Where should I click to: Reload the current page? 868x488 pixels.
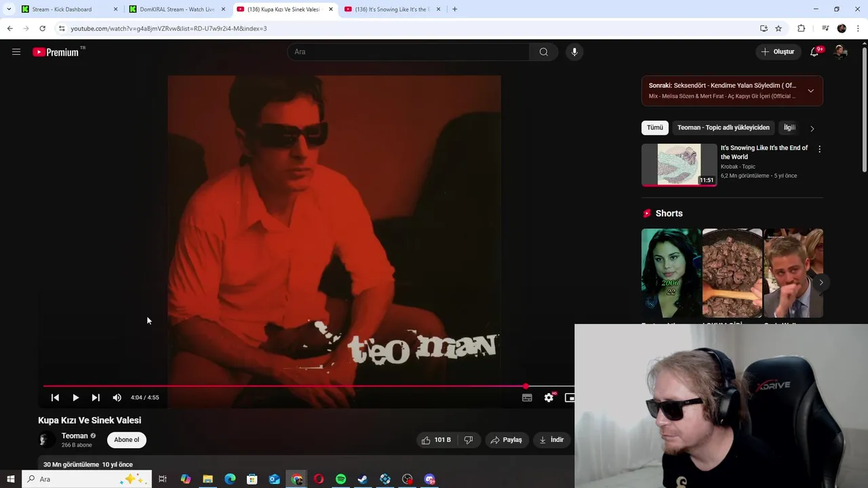pyautogui.click(x=42, y=28)
